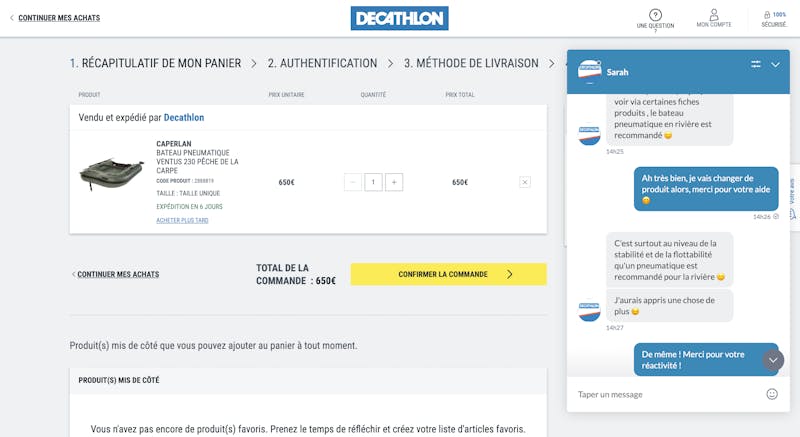This screenshot has width=800, height=437.
Task: Remove the Caperlan boat from cart
Action: coord(525,182)
